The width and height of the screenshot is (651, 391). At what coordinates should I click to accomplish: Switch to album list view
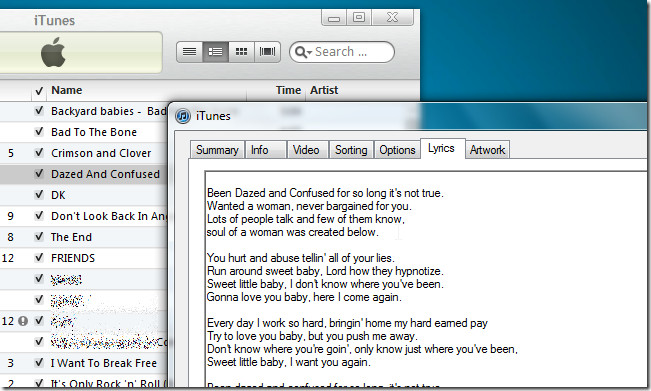click(x=215, y=52)
